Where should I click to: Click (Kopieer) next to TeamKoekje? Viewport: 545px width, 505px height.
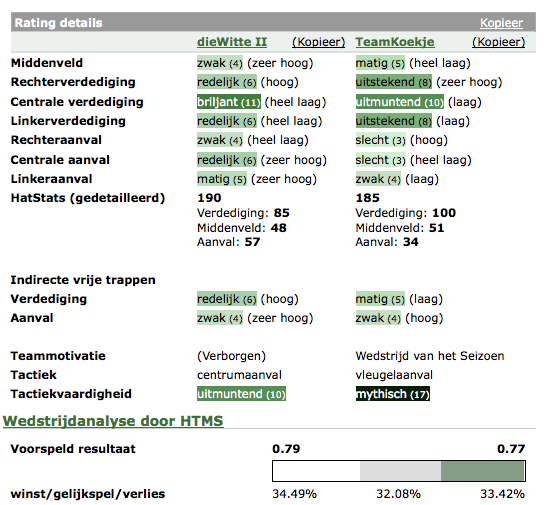pyautogui.click(x=498, y=42)
